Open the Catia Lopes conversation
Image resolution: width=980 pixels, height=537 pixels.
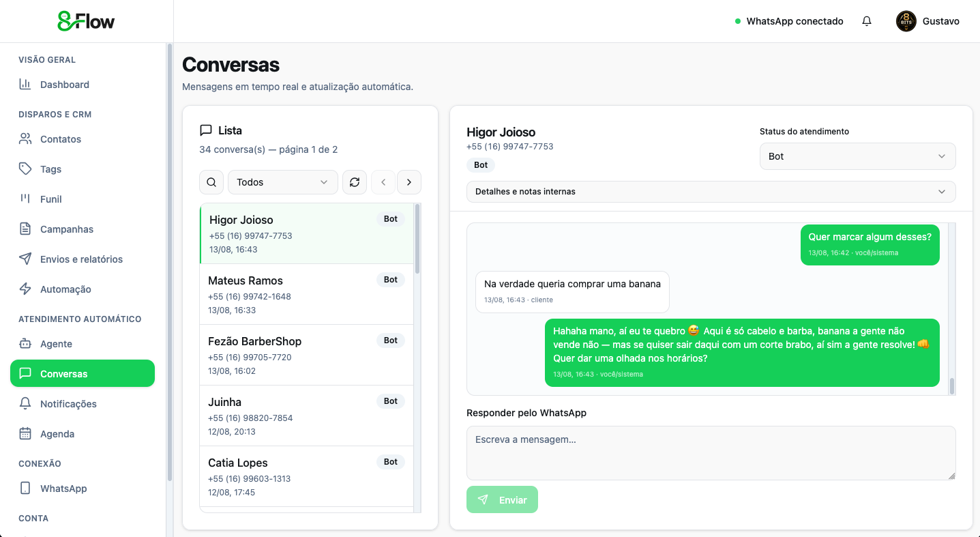pyautogui.click(x=306, y=476)
